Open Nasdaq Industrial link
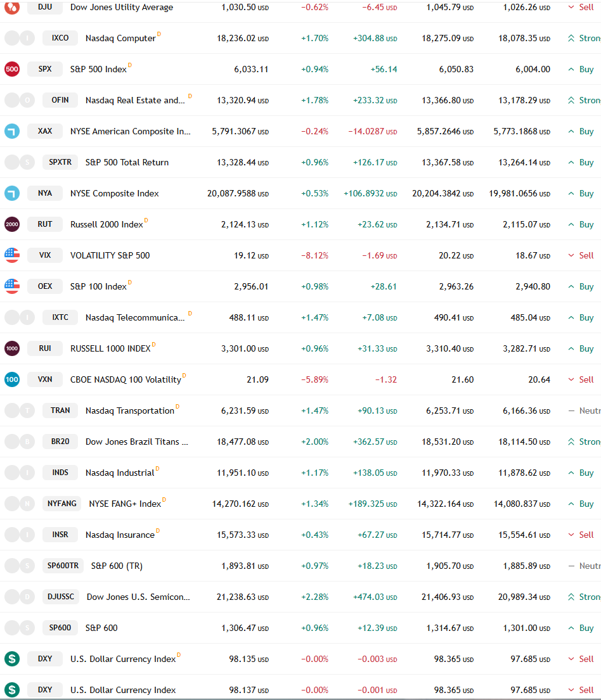 click(120, 473)
